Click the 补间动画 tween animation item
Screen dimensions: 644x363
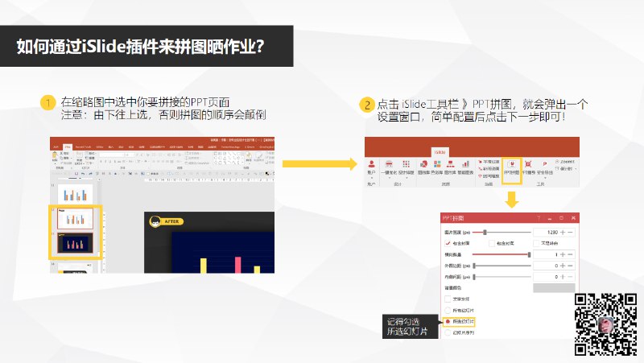pyautogui.click(x=489, y=169)
